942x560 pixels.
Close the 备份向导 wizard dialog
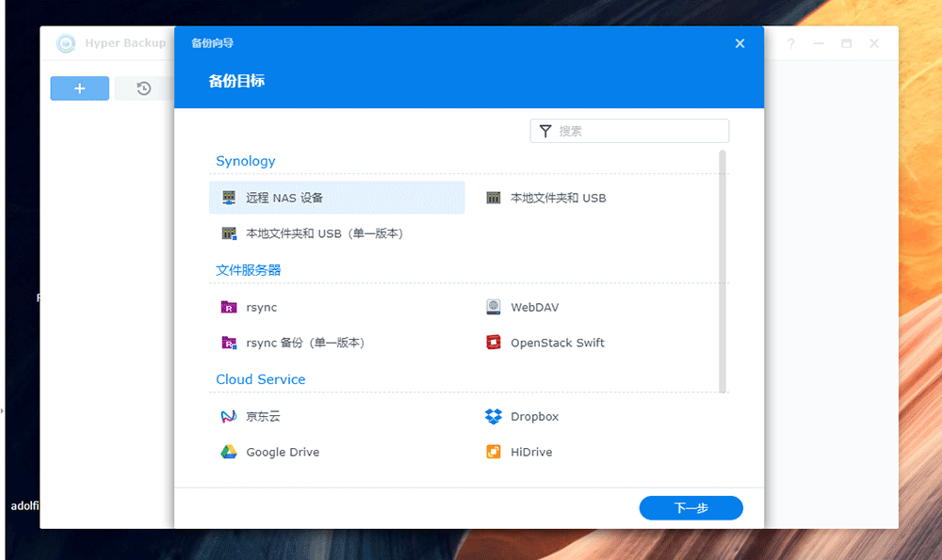click(x=740, y=43)
